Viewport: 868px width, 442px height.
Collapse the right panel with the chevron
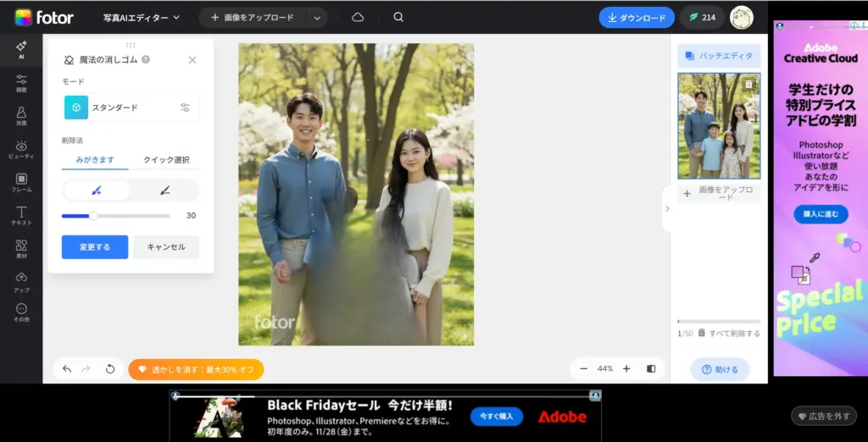click(666, 208)
